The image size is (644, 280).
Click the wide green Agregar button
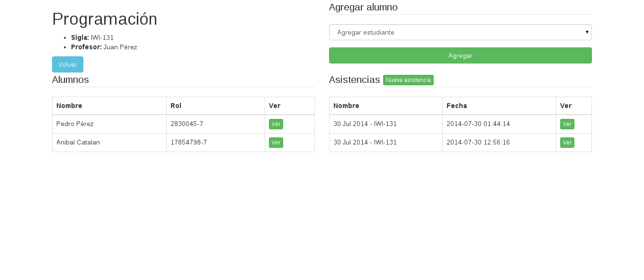point(460,55)
